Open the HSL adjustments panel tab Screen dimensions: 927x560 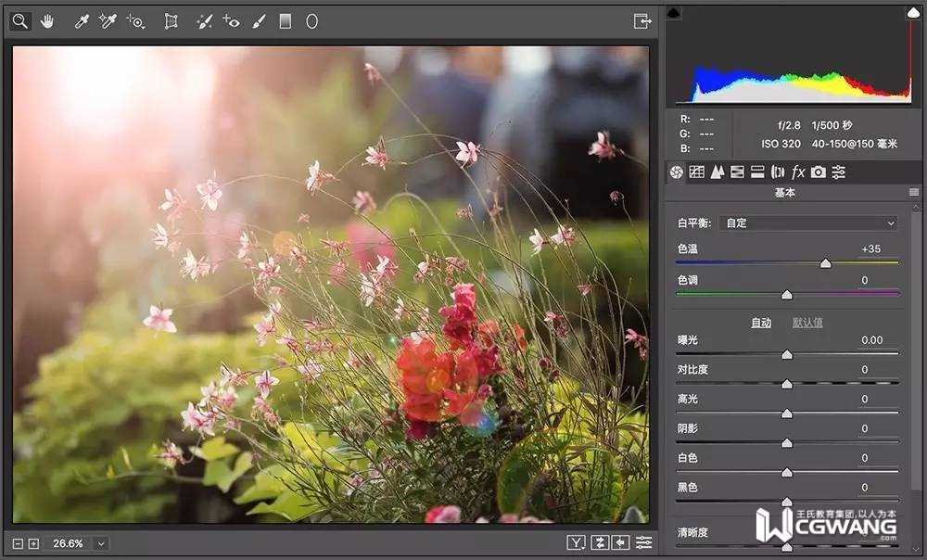[737, 172]
